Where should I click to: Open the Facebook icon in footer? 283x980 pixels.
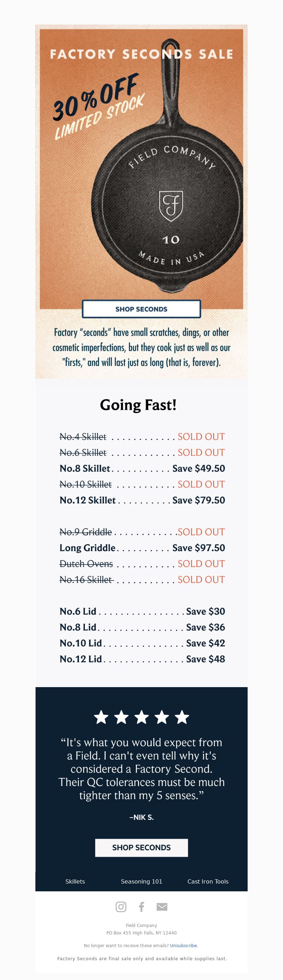coord(141,907)
